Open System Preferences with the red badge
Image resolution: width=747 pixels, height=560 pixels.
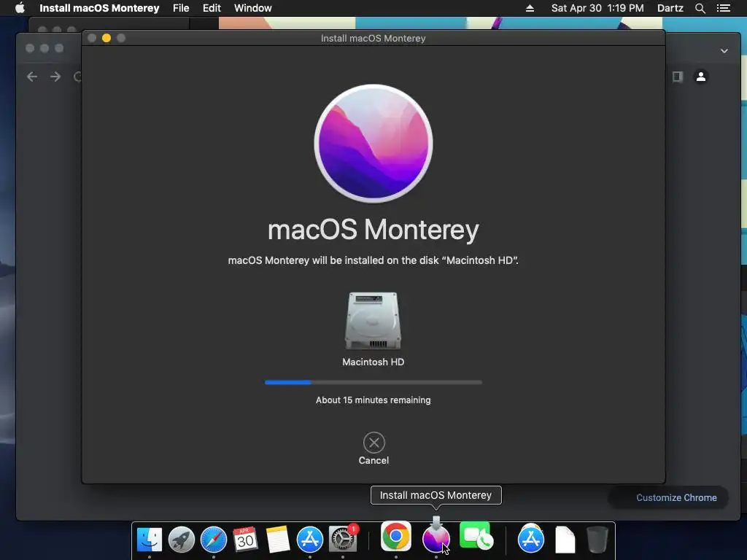(x=343, y=539)
